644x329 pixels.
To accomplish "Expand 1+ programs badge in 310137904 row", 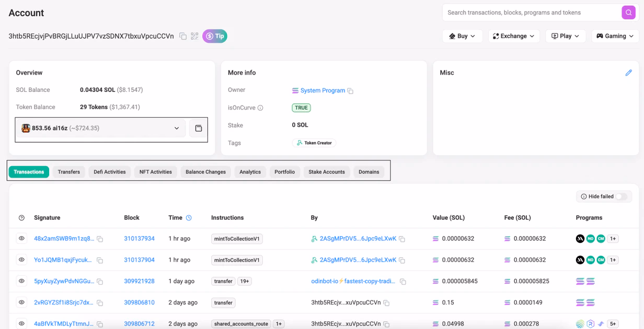I will tap(613, 260).
